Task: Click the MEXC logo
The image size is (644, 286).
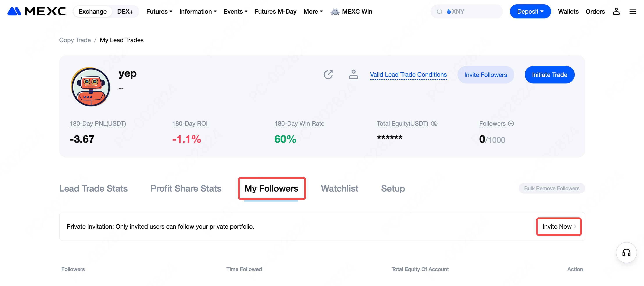Action: 37,11
